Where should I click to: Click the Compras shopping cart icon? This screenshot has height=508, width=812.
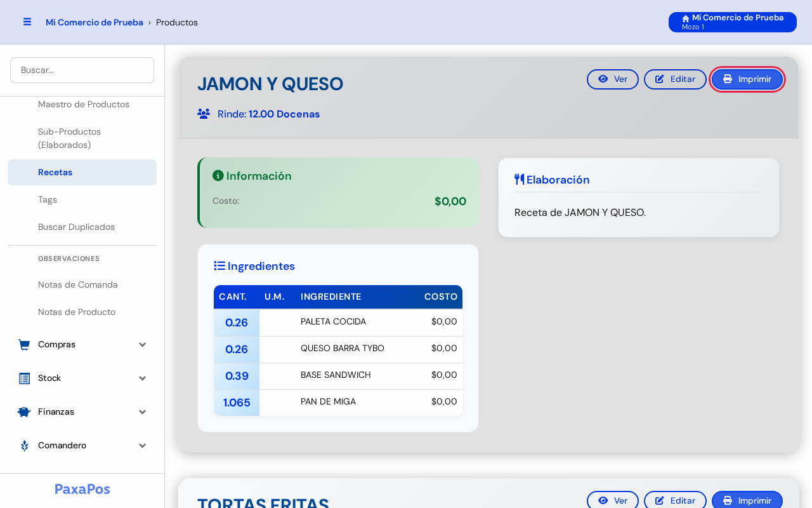(x=24, y=345)
